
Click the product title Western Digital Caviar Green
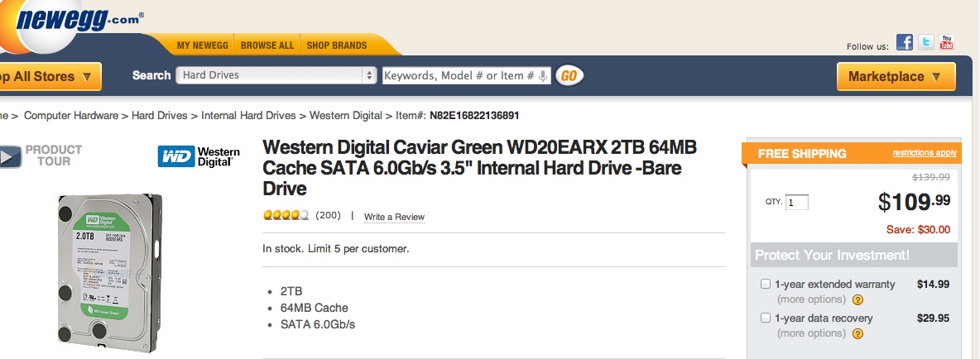click(479, 167)
